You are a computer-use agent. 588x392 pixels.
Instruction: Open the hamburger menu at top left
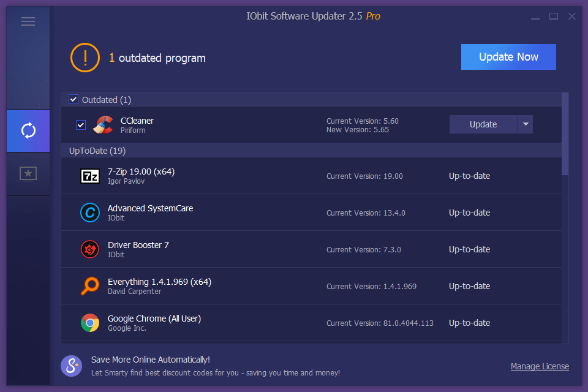28,21
